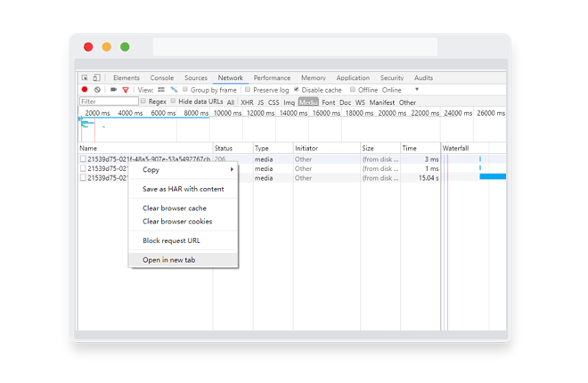Sort by the Type column header
The width and height of the screenshot is (588, 383).
(273, 148)
